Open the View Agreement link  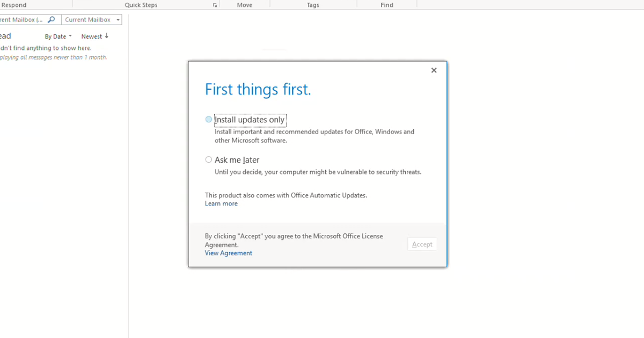[x=229, y=253]
